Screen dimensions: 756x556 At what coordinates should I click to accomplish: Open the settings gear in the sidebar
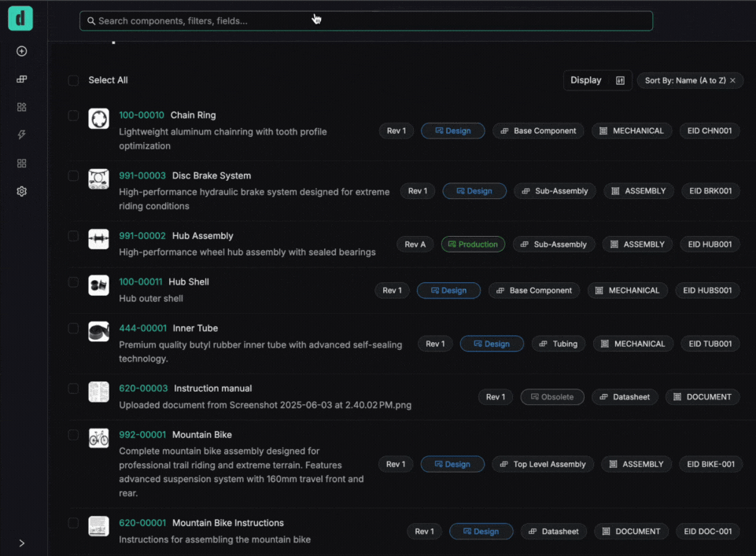click(x=21, y=191)
